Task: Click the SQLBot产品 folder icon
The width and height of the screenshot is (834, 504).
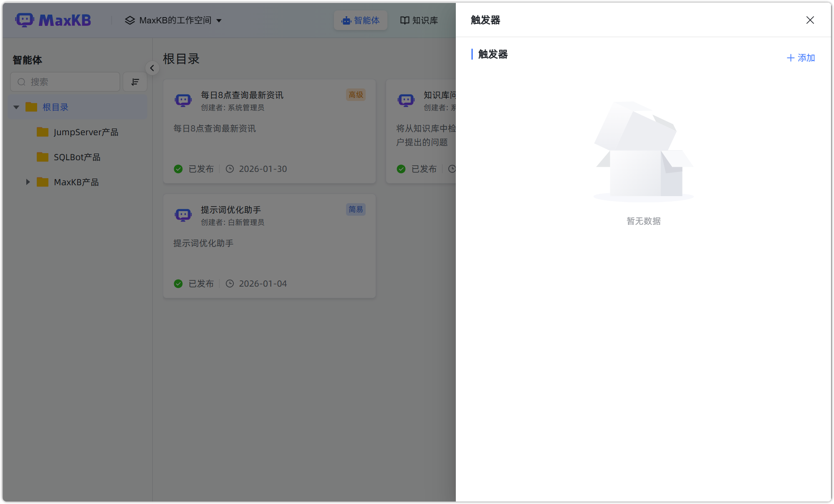Action: click(x=43, y=157)
